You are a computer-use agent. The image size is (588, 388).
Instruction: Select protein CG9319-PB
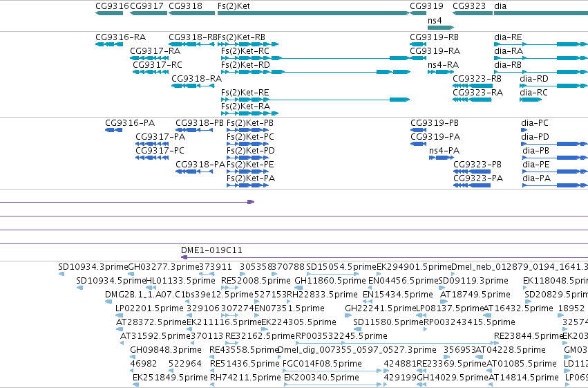[419, 130]
